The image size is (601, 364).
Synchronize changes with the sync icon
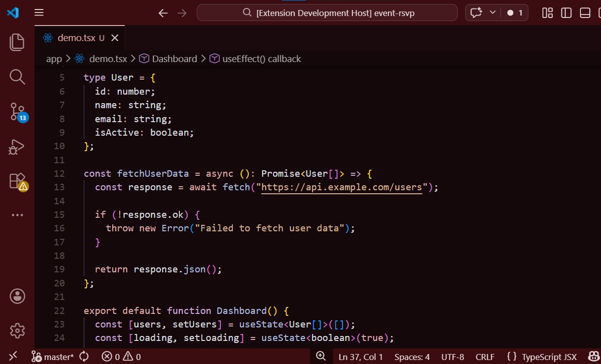(x=84, y=356)
